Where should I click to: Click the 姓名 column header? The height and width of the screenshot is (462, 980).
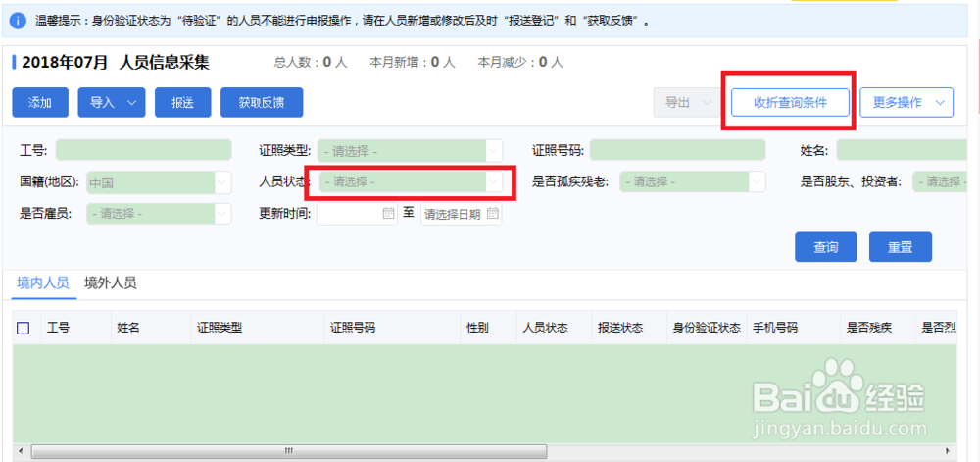[x=128, y=328]
